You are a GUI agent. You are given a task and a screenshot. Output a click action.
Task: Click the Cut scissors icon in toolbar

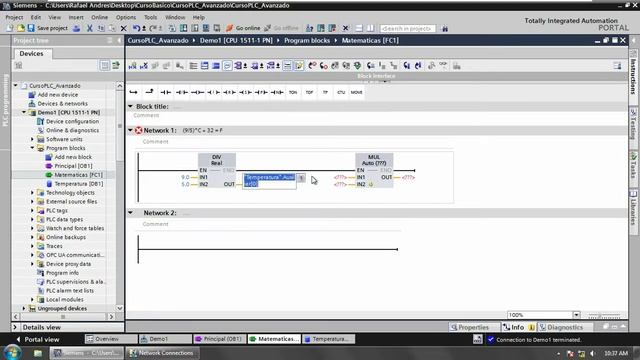pyautogui.click(x=89, y=28)
